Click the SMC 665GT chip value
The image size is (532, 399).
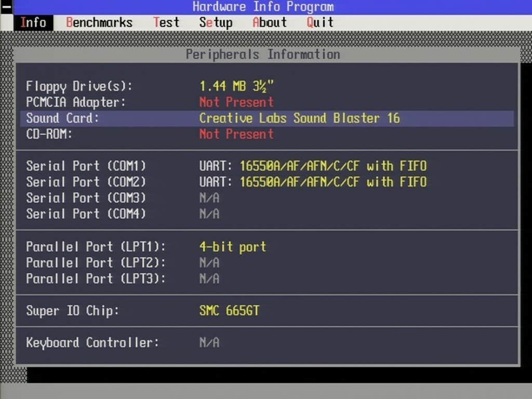tap(229, 311)
